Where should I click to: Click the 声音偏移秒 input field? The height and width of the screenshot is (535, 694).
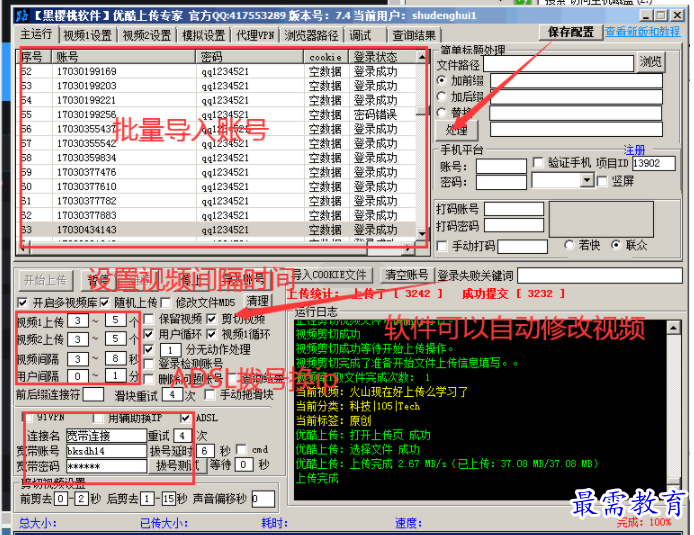[x=263, y=500]
